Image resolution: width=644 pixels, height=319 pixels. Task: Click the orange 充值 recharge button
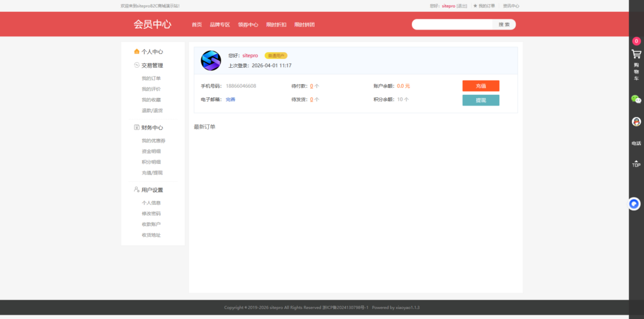(x=481, y=85)
